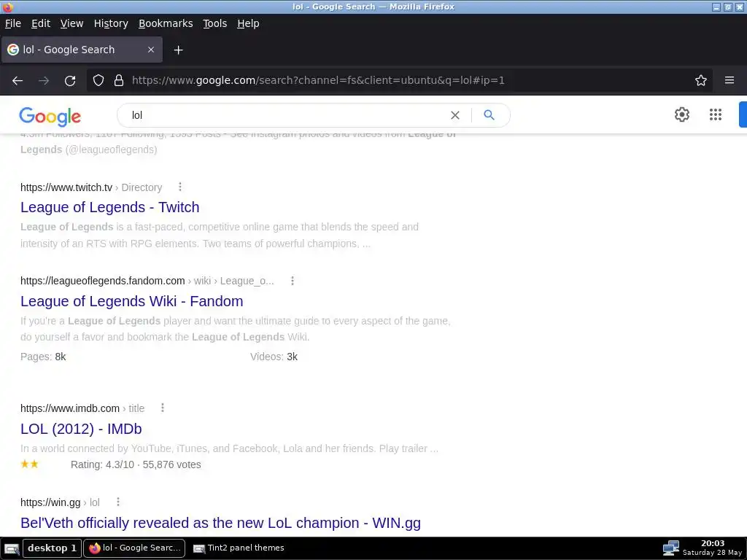
Task: Open Google quick settings gear
Action: pos(682,114)
